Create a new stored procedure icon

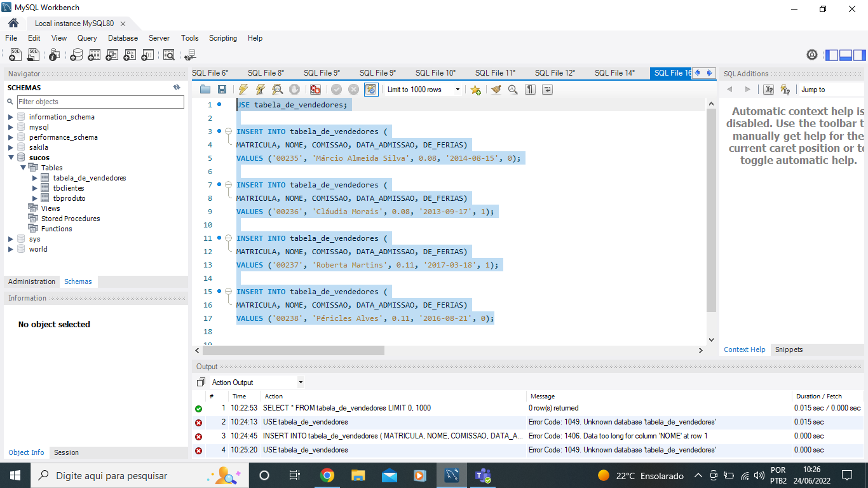[130, 55]
